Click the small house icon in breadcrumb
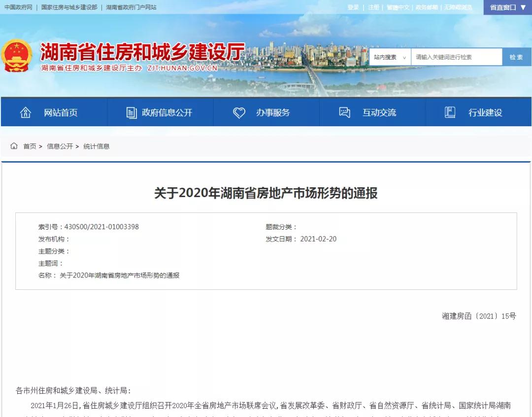Image resolution: width=532 pixels, height=417 pixels. tap(14, 146)
